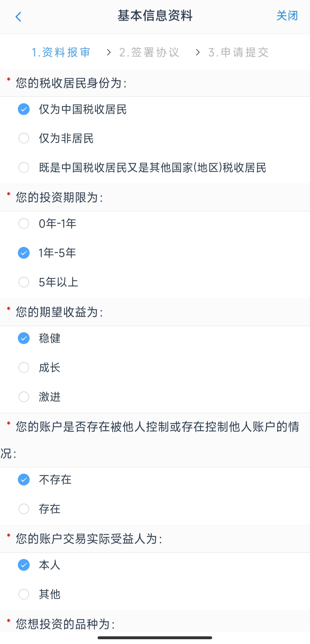The image size is (310, 644).
Task: Go to step 2.签署协议
Action: click(x=149, y=52)
